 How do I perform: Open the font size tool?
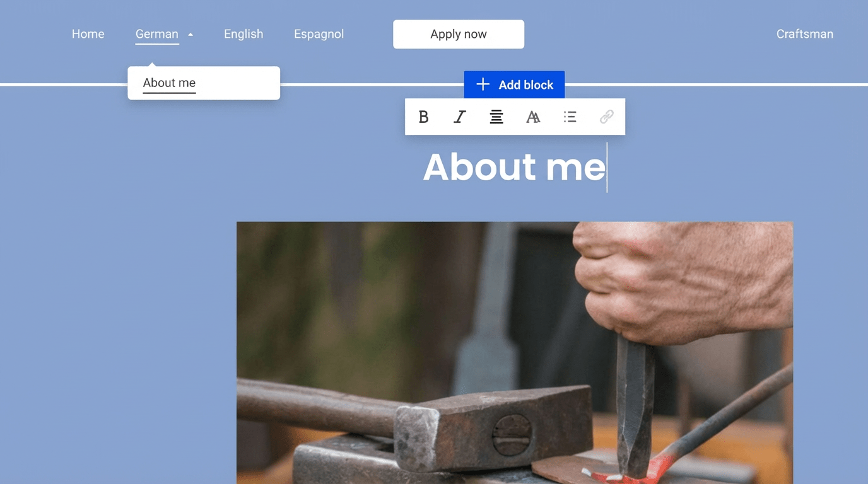point(533,117)
